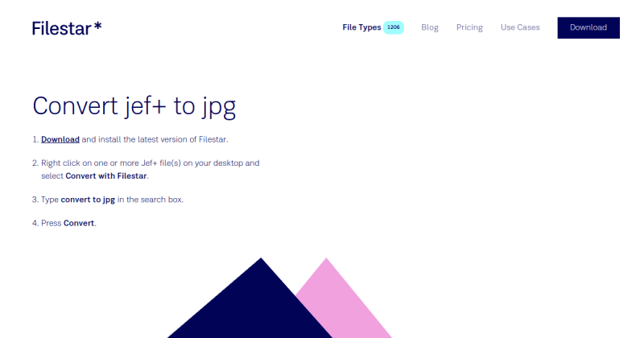The image size is (644, 338).
Task: Click the bold 'Convert' word in step 4
Action: pos(79,223)
